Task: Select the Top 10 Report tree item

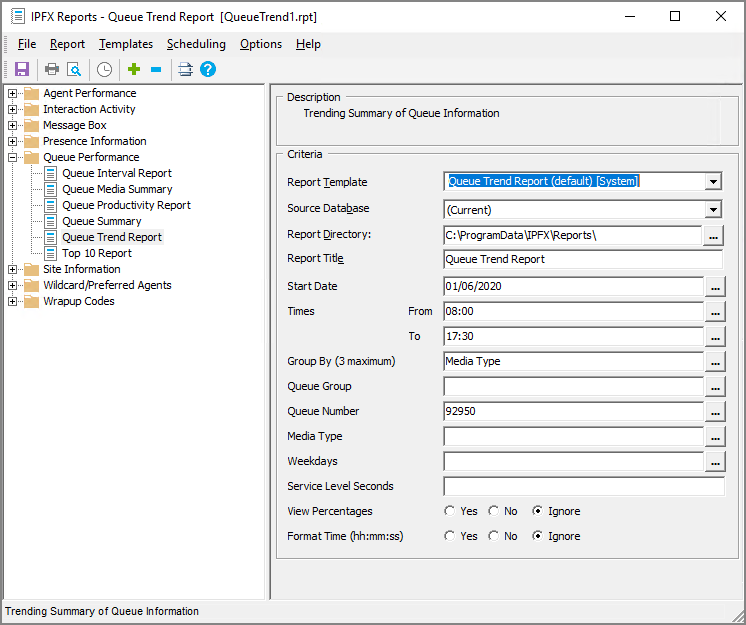Action: pyautogui.click(x=97, y=254)
